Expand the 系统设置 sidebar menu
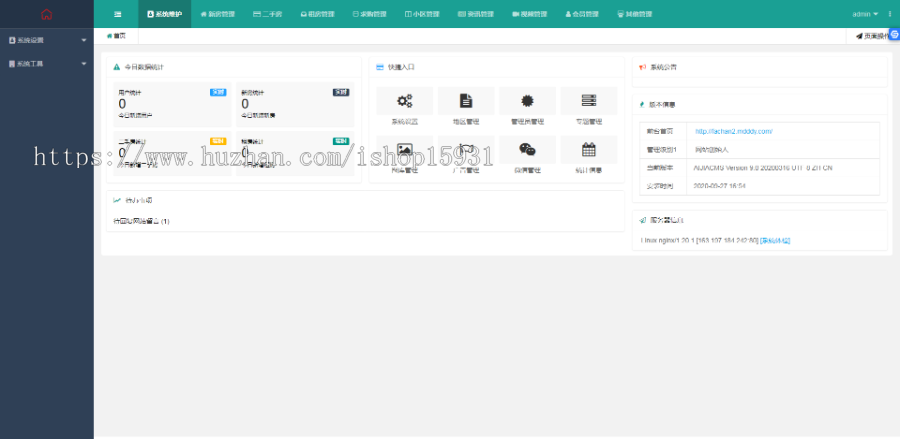The image size is (900, 439). point(46,40)
